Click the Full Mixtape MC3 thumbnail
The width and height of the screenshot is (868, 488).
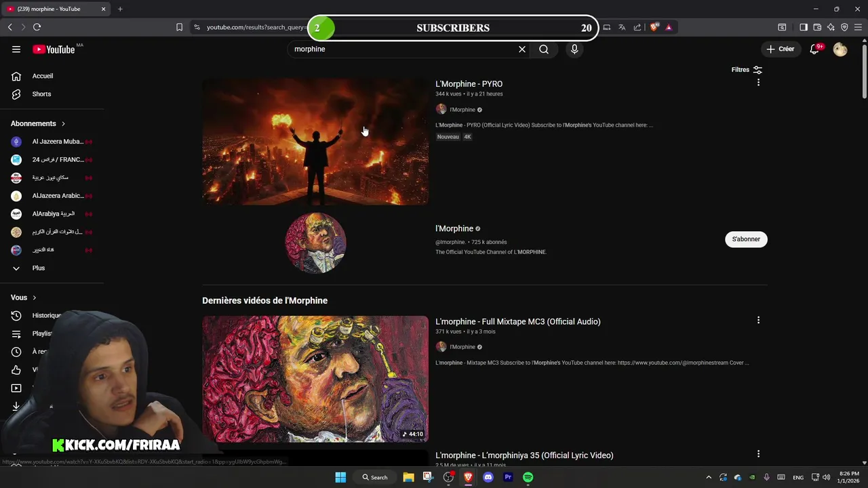pos(315,379)
